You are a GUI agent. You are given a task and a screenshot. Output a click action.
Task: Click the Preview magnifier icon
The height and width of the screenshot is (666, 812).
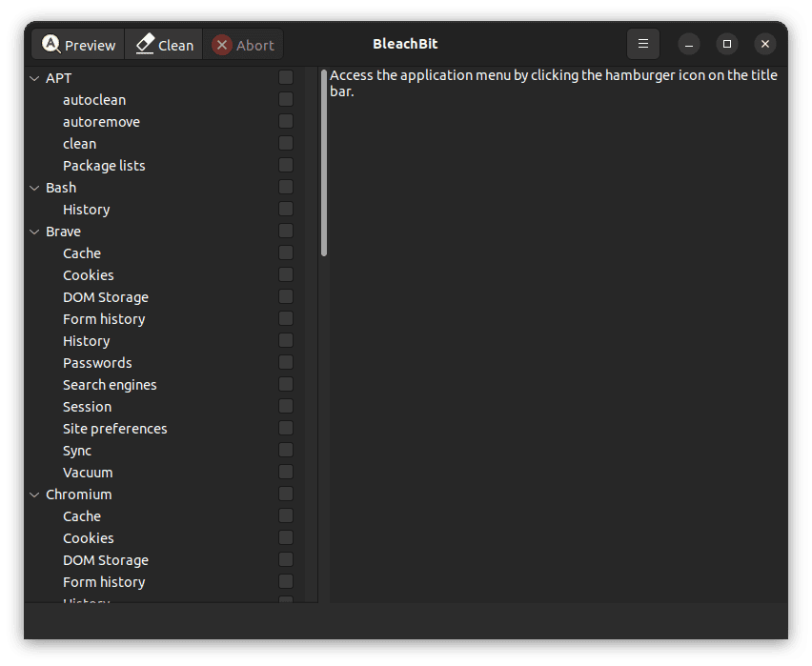51,44
